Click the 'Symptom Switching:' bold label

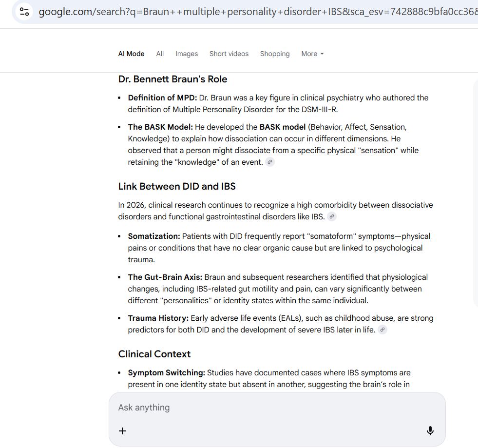tap(167, 373)
